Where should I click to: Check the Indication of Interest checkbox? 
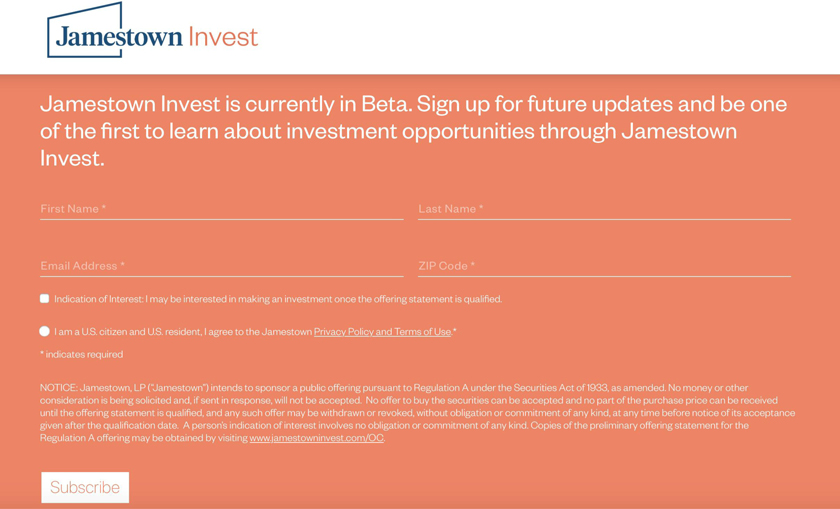(x=44, y=298)
